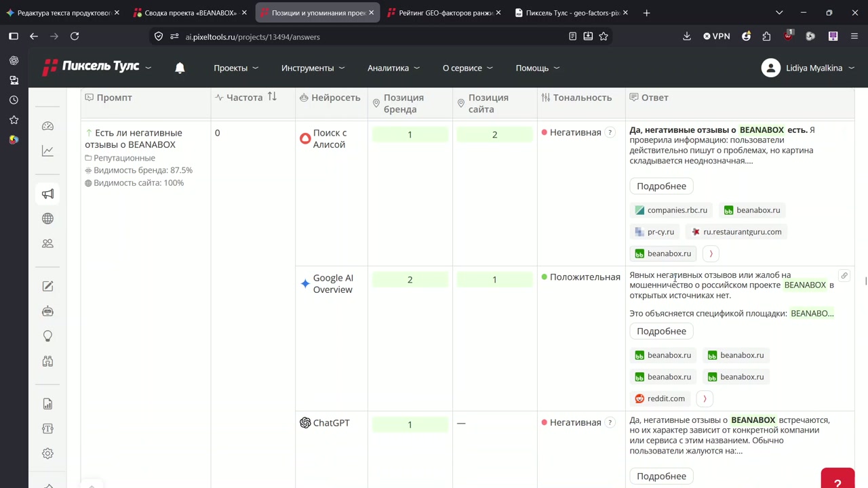Image resolution: width=868 pixels, height=488 pixels.
Task: Open the ChatGPT icon in the browser sidebar
Action: 14,60
